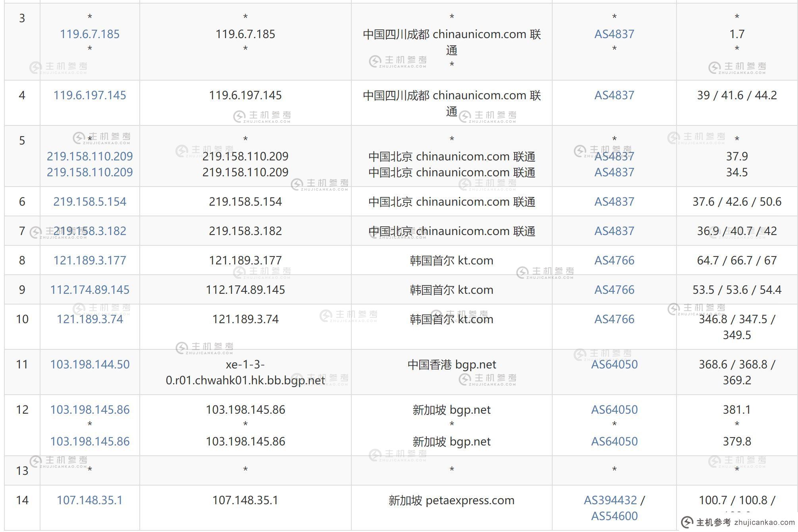Open IP link 121.189.3.74

(x=90, y=319)
